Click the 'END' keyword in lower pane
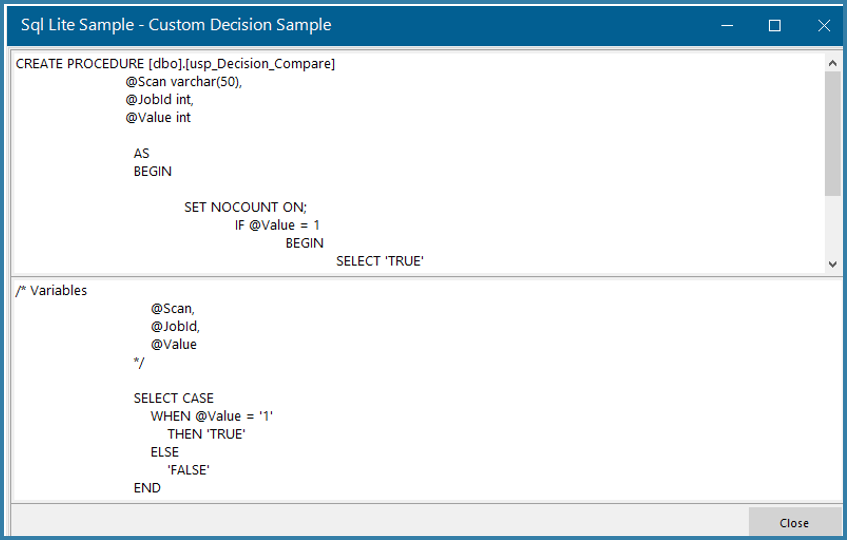Screen dimensions: 847x540 (147, 488)
